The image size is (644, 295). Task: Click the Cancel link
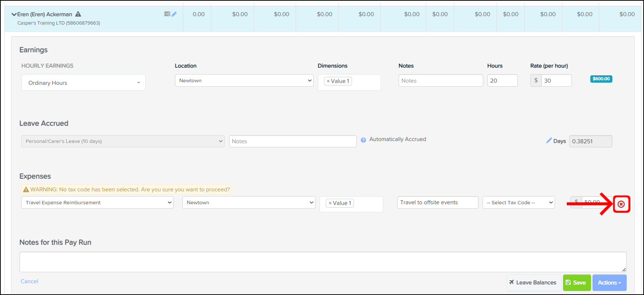[29, 281]
